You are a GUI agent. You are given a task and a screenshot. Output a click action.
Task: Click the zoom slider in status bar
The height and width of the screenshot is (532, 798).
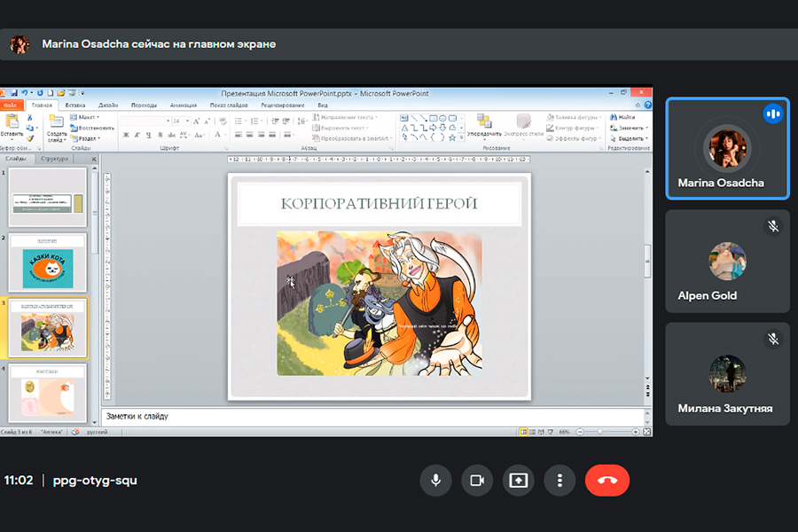click(600, 432)
